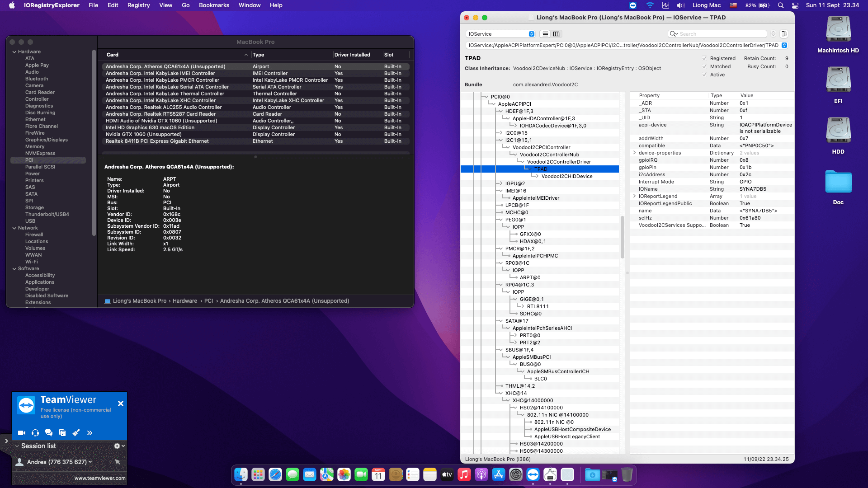Close the TeamViewer panel with the X
This screenshot has width=868, height=488.
coord(121,404)
